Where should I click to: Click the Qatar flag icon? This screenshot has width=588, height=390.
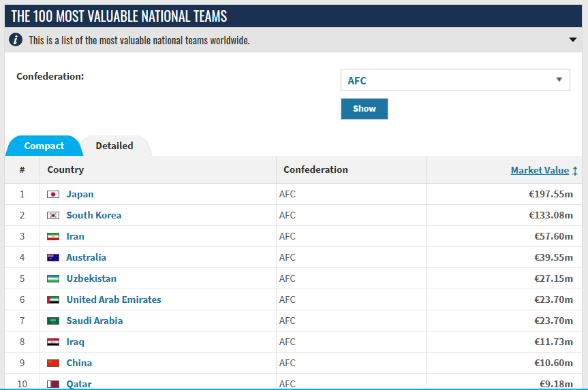pos(53,384)
